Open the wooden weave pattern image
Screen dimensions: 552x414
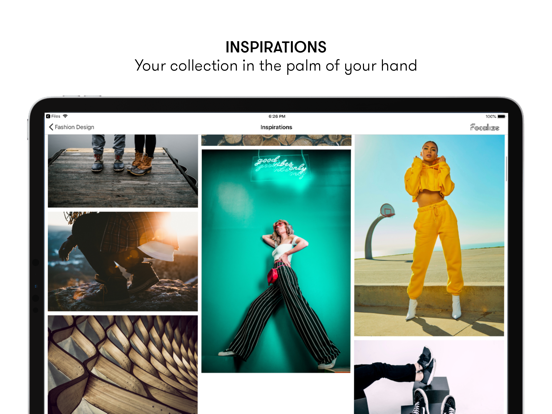123,365
